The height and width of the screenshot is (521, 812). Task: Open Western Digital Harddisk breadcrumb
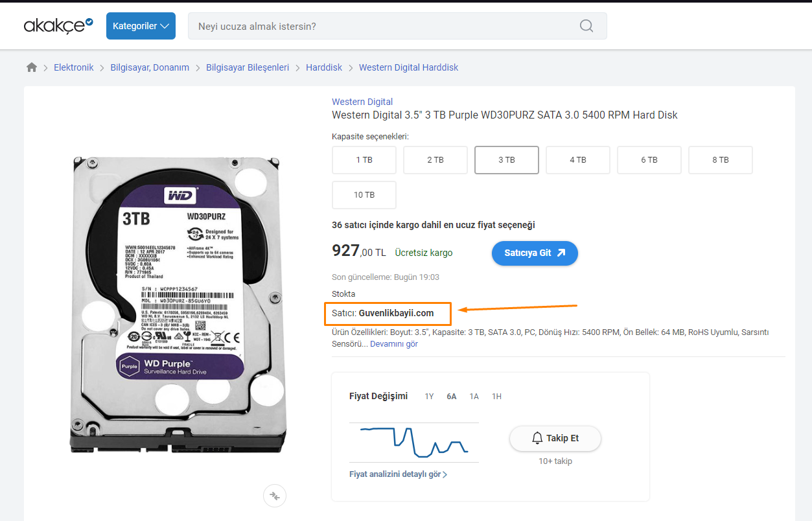pyautogui.click(x=408, y=67)
